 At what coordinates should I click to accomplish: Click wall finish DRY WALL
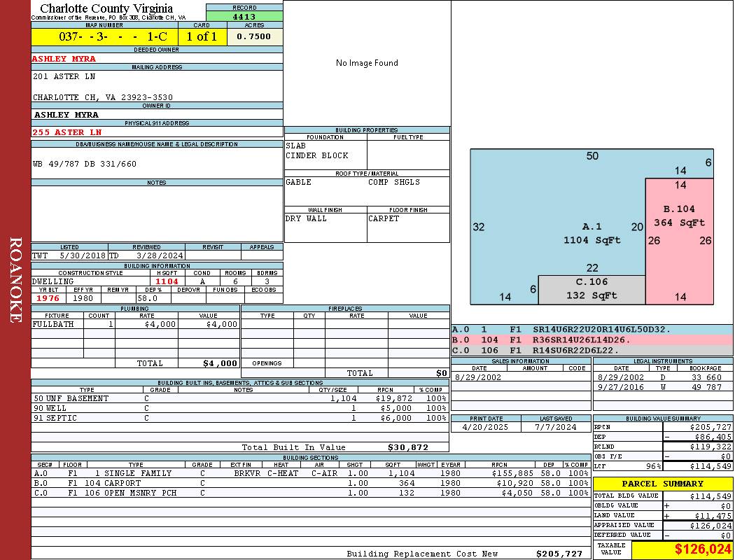pos(306,219)
